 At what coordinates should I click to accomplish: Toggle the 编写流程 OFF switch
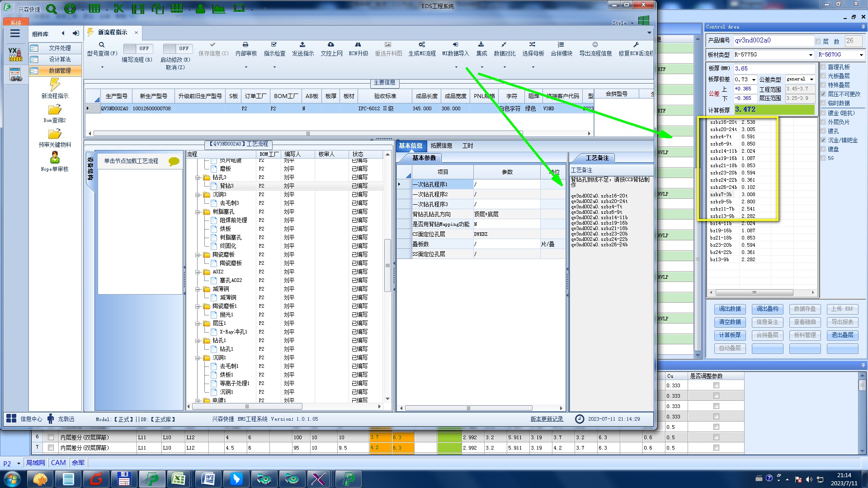[x=138, y=48]
